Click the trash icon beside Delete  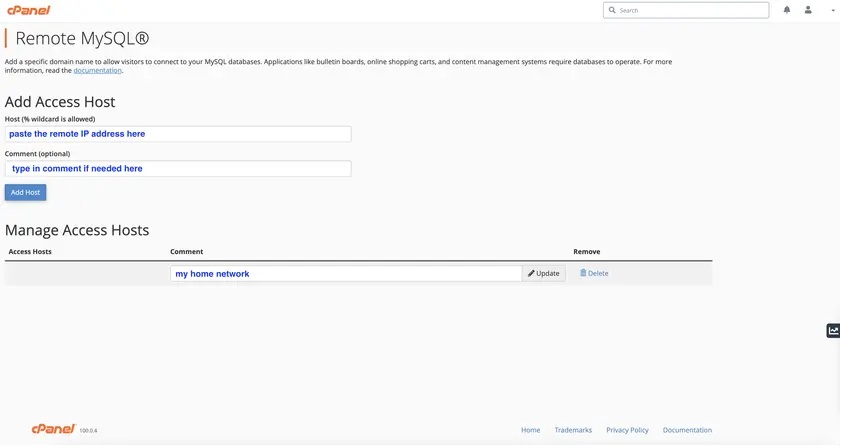point(583,273)
